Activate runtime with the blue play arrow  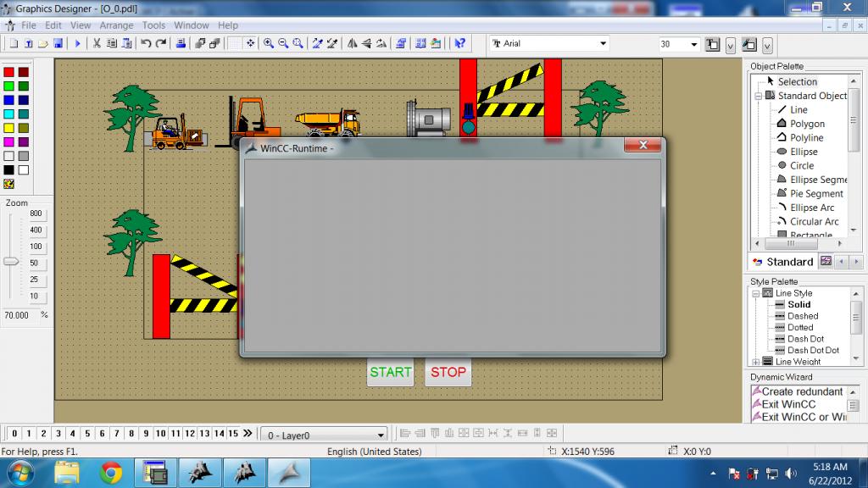(x=77, y=44)
